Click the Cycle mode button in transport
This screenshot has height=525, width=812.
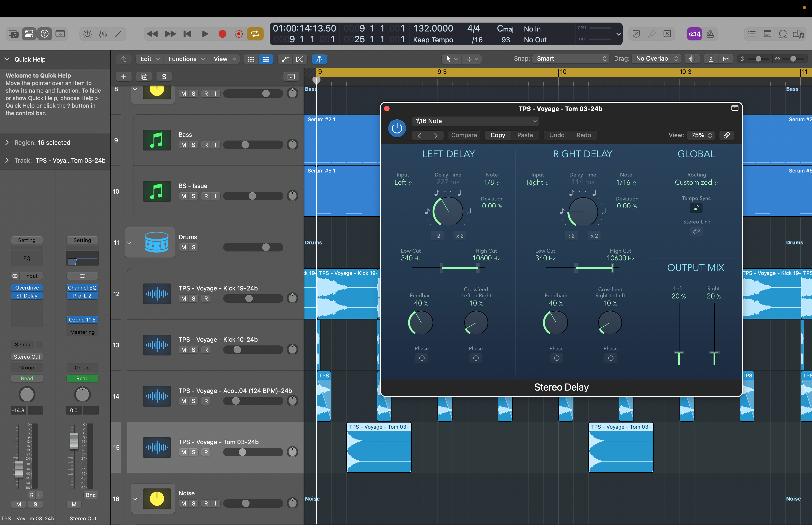255,34
